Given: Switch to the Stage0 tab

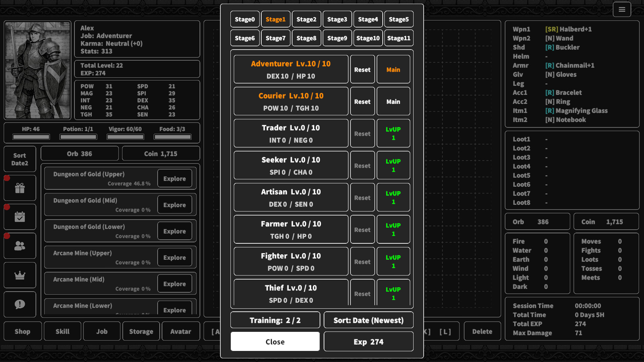Looking at the screenshot, I should click(x=245, y=19).
